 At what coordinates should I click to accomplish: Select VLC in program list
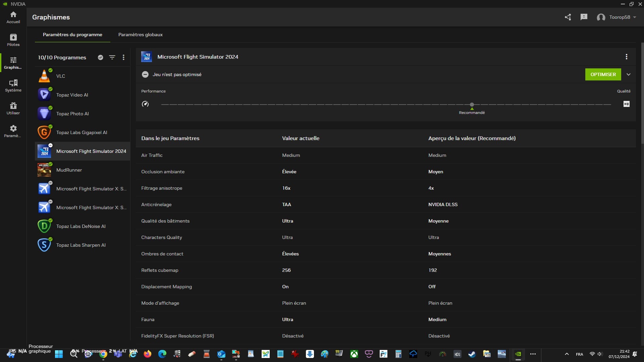(x=83, y=76)
